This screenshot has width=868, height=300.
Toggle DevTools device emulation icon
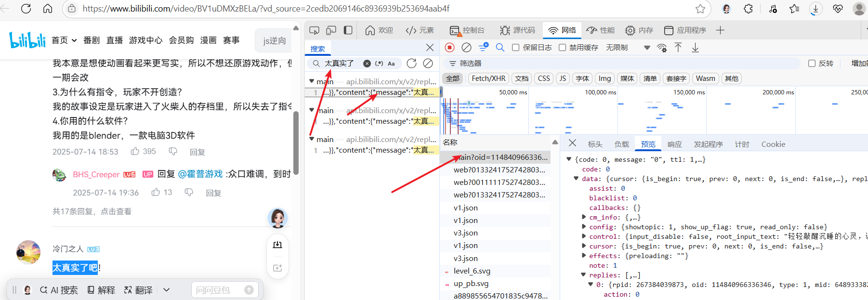click(x=331, y=30)
